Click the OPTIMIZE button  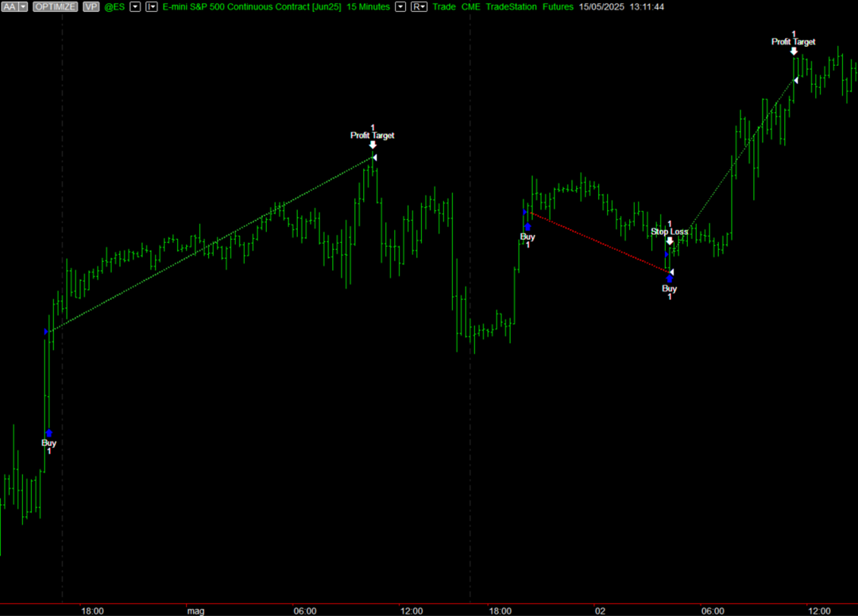56,6
